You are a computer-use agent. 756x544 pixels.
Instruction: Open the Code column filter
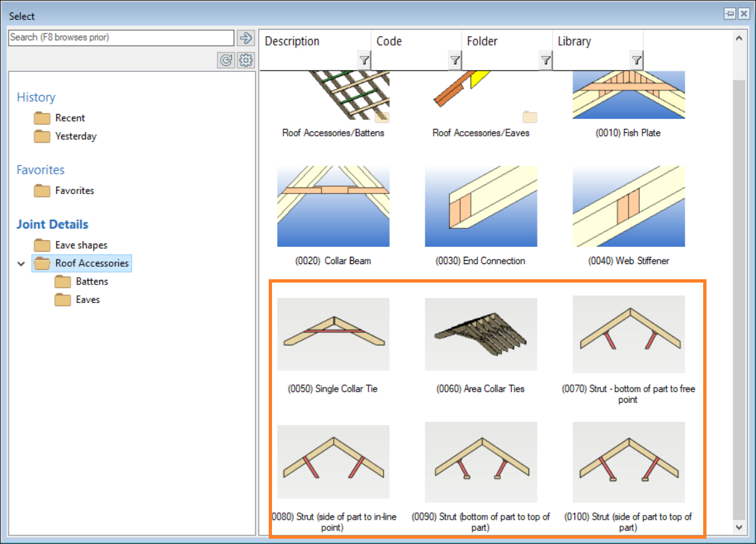point(455,60)
